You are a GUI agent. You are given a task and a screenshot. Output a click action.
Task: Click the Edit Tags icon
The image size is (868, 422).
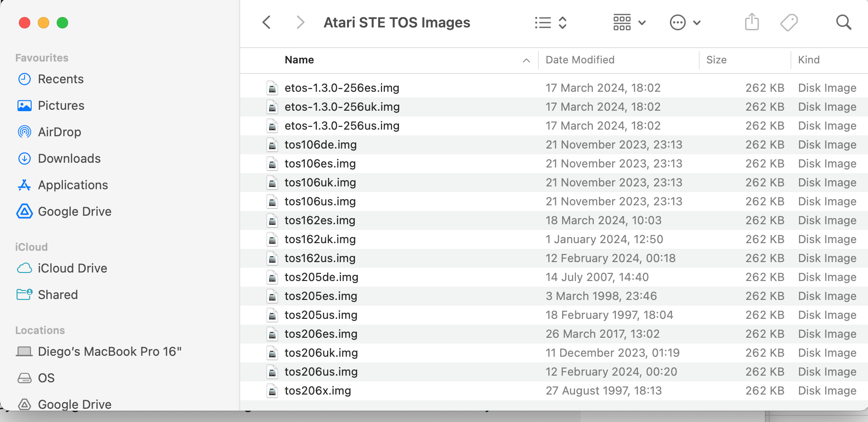pyautogui.click(x=789, y=22)
